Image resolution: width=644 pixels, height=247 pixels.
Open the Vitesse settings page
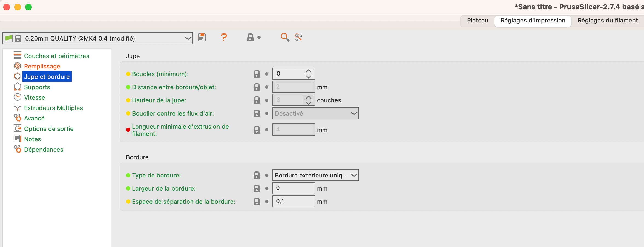pos(34,97)
